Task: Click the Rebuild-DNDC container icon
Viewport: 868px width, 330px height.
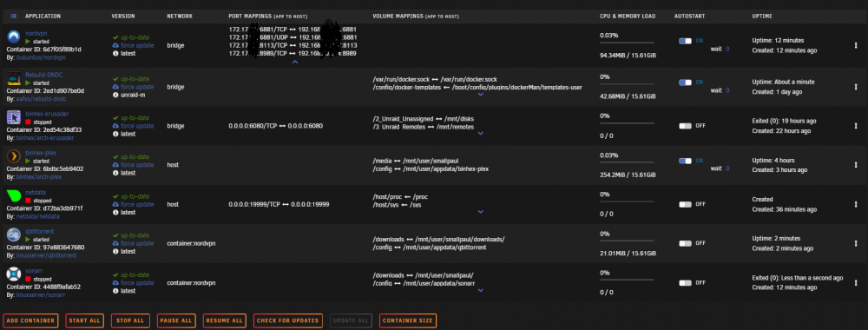Action: click(x=14, y=78)
